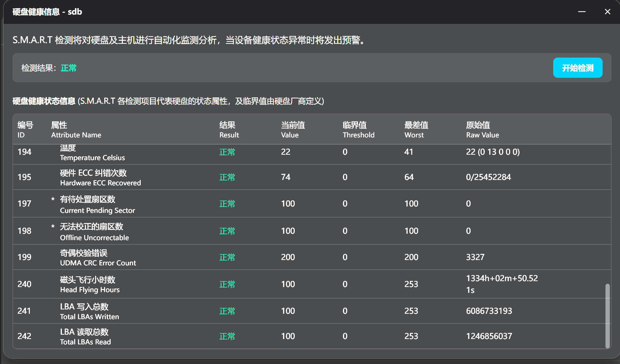Close the 硬盘健康信息 dialog
The width and height of the screenshot is (620, 364).
click(x=607, y=11)
